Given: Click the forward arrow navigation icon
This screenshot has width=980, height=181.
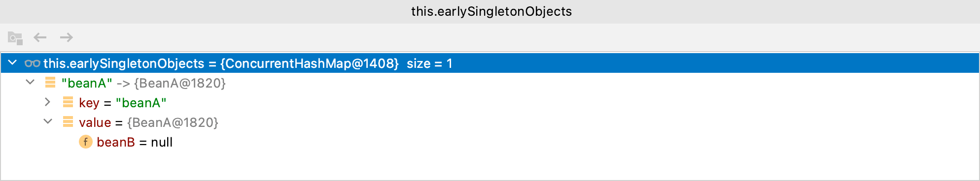Looking at the screenshot, I should click(x=67, y=37).
